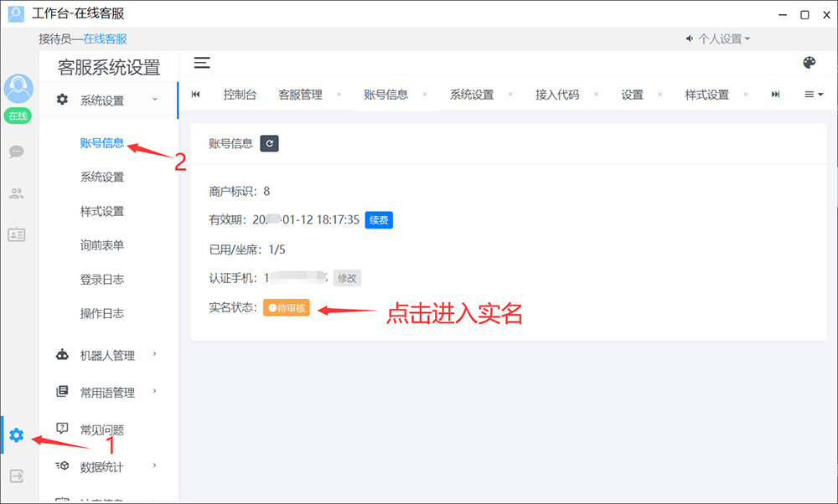Open the 个人设置 dropdown
This screenshot has height=504, width=838.
tap(718, 39)
